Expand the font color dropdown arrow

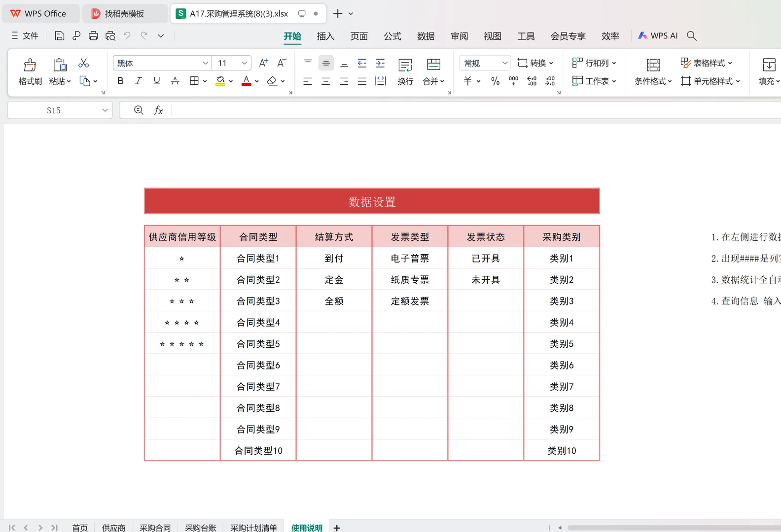257,81
